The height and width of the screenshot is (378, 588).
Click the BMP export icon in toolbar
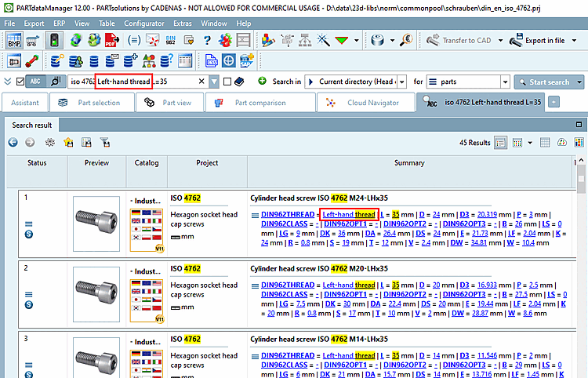coord(14,41)
